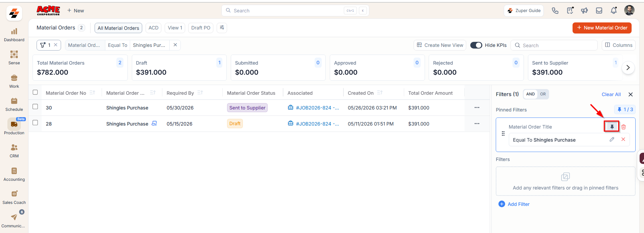The height and width of the screenshot is (233, 644).
Task: Open the New dropdown in header
Action: click(x=75, y=10)
